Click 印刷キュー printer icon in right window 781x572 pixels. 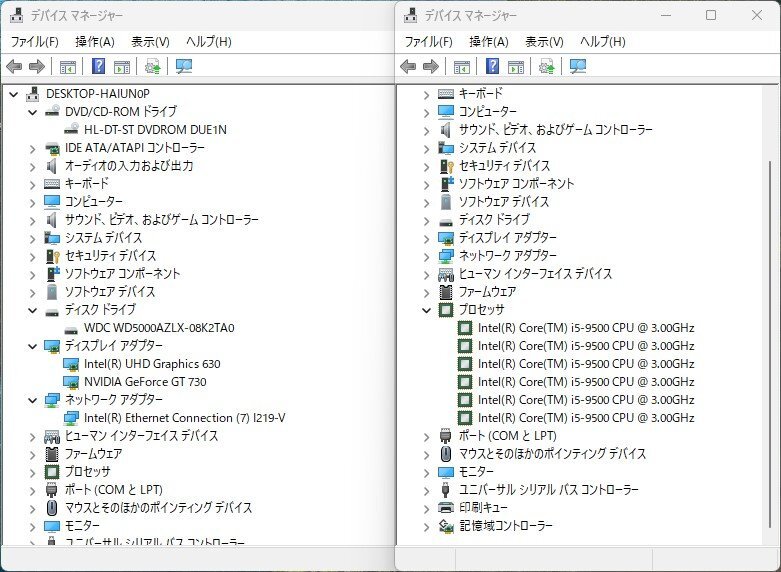446,508
